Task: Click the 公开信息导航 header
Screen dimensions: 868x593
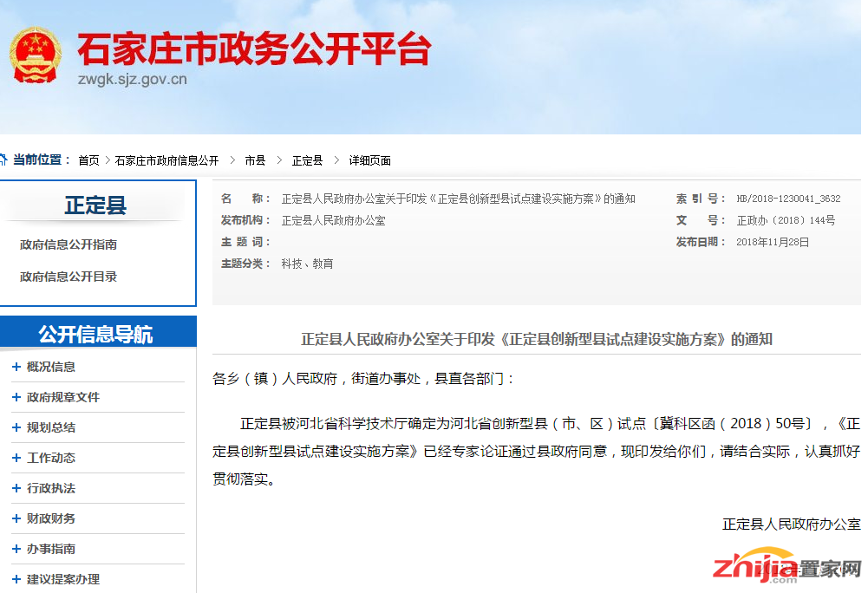Action: click(95, 335)
